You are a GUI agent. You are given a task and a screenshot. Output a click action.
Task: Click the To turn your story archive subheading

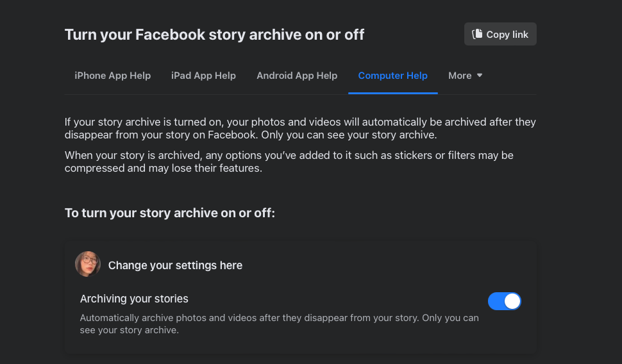pos(170,213)
